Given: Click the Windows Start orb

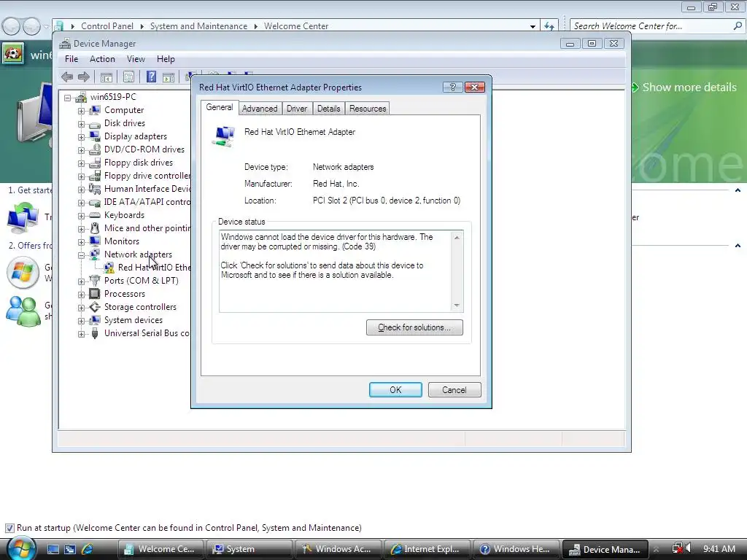Looking at the screenshot, I should [x=21, y=548].
